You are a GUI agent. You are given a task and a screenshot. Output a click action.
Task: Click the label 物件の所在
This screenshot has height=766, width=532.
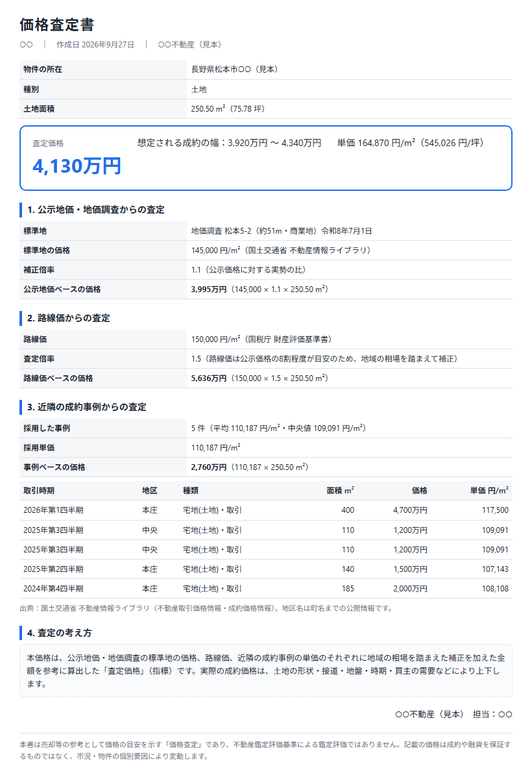click(x=43, y=69)
